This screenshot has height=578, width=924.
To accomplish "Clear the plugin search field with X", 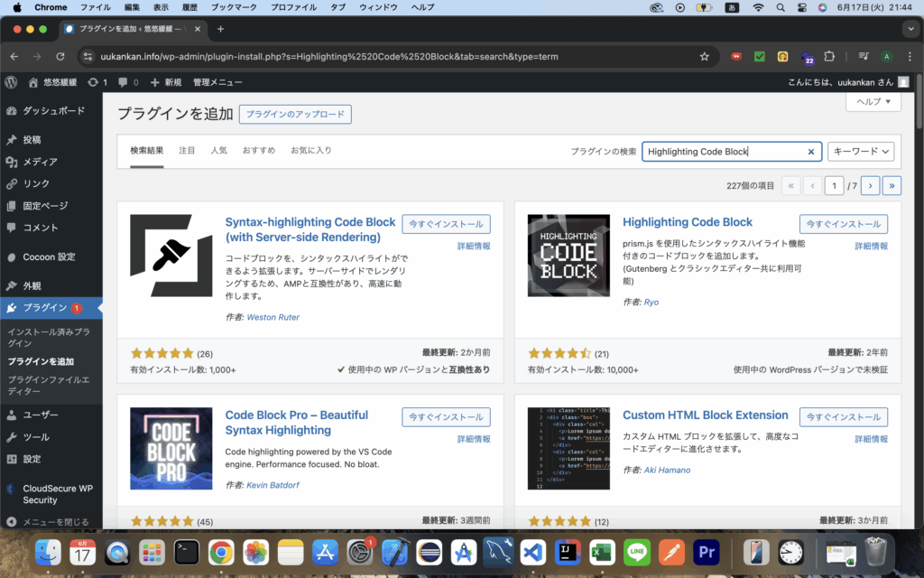I will (x=810, y=152).
